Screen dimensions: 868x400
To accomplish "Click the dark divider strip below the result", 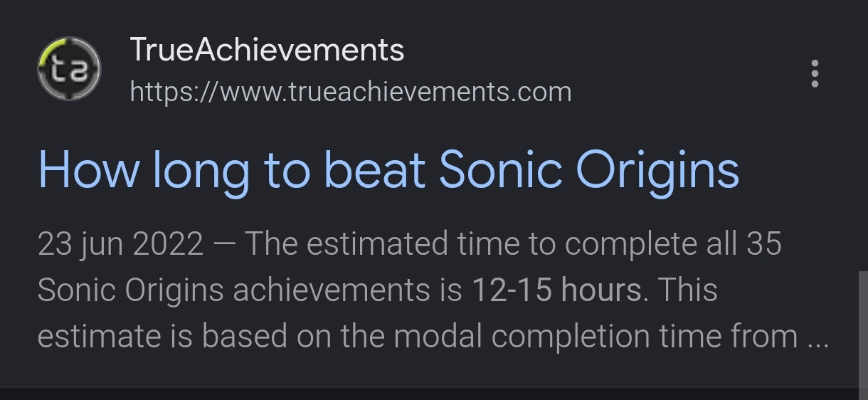I will tap(429, 394).
